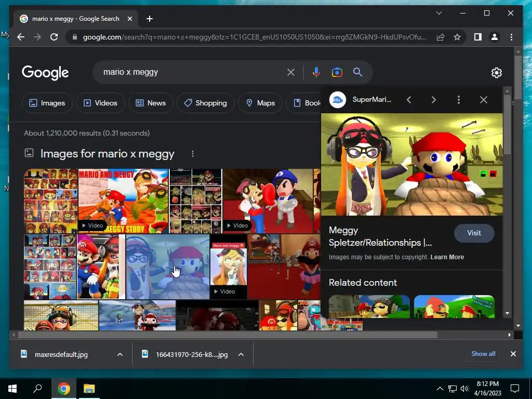532x399 pixels.
Task: Go back to the previous page
Action: (21, 37)
